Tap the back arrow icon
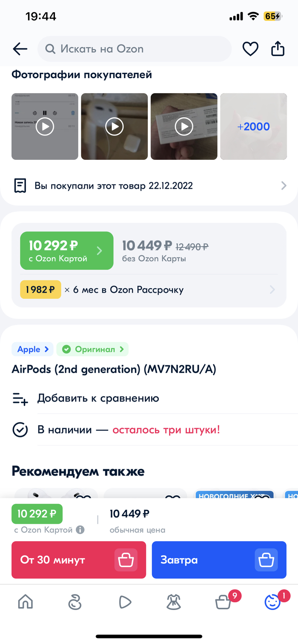This screenshot has width=298, height=644. (x=20, y=49)
